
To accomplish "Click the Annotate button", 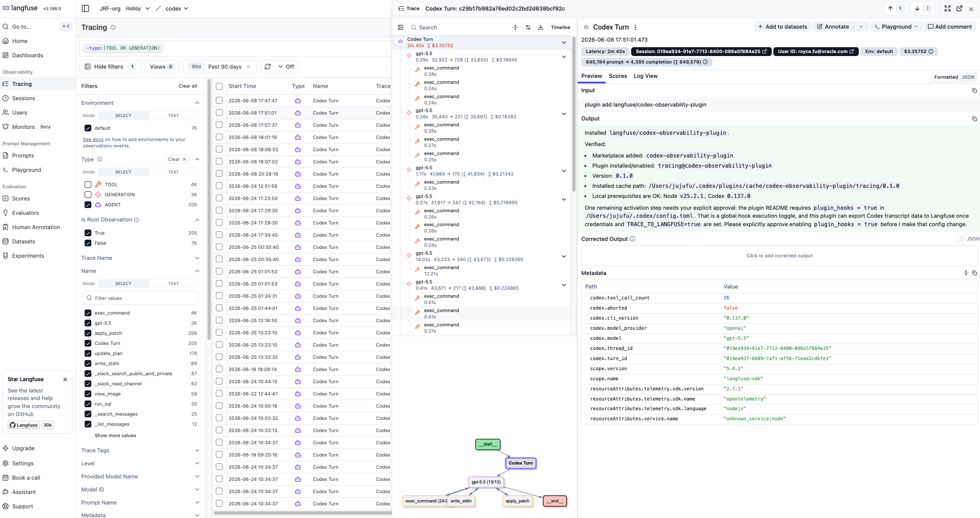I will pos(833,27).
